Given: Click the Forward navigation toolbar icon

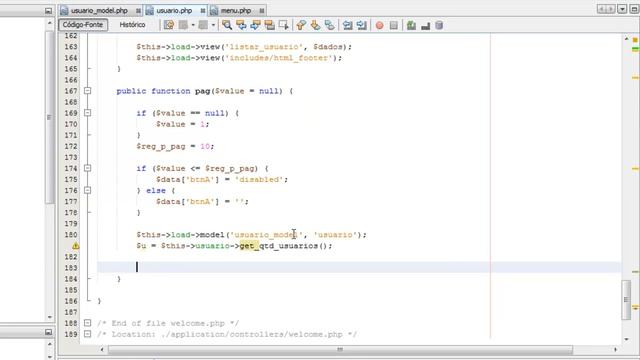Looking at the screenshot, I should pyautogui.click(x=203, y=25).
